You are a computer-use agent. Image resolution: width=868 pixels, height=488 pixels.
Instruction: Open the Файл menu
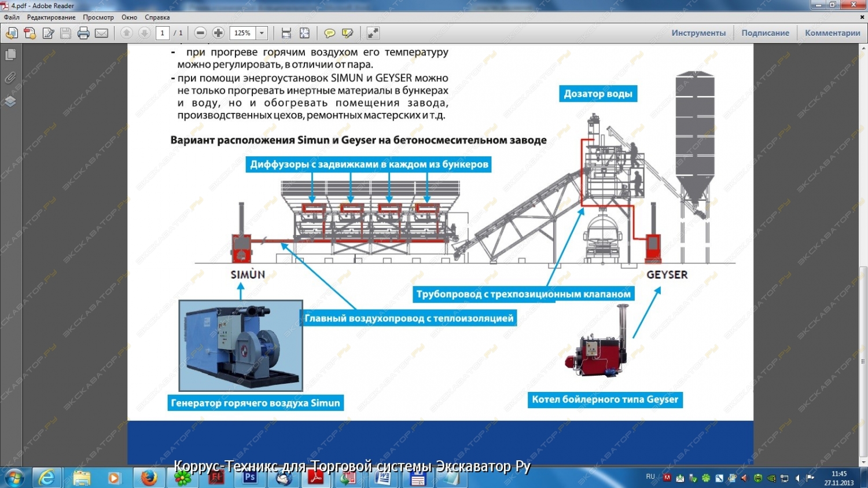pos(12,17)
